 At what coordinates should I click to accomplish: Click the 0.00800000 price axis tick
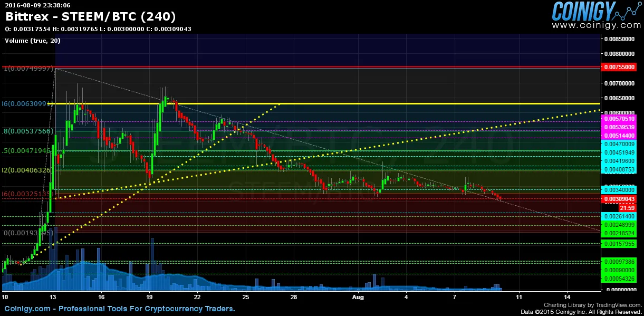pyautogui.click(x=620, y=53)
